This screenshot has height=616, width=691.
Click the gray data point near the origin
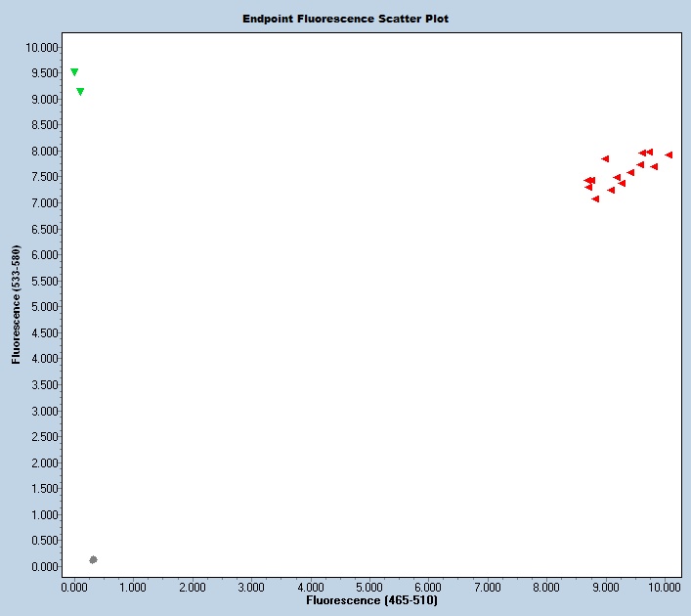click(93, 559)
